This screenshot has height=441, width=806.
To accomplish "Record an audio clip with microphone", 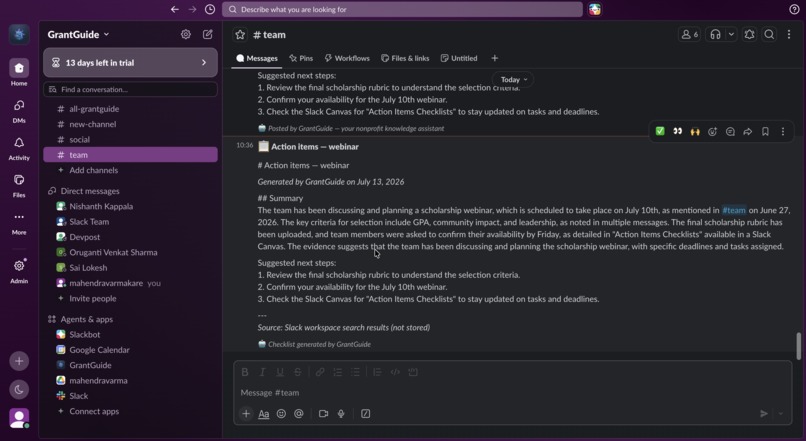I will pos(341,413).
